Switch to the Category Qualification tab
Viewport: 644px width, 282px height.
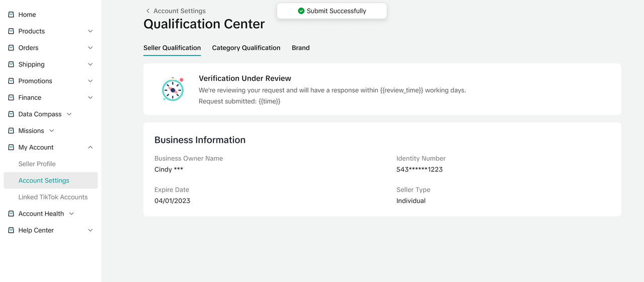coord(246,48)
